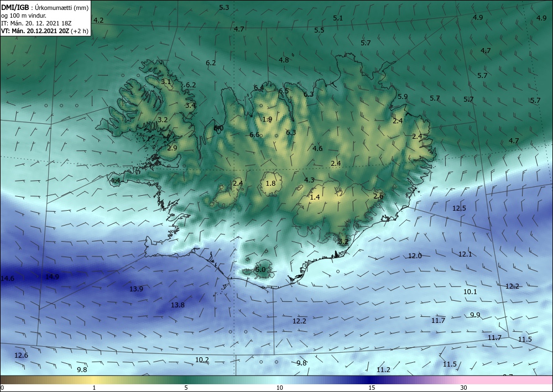The image size is (553, 392).
Task: Click the 4.6 value in central Iceland
Action: point(317,148)
